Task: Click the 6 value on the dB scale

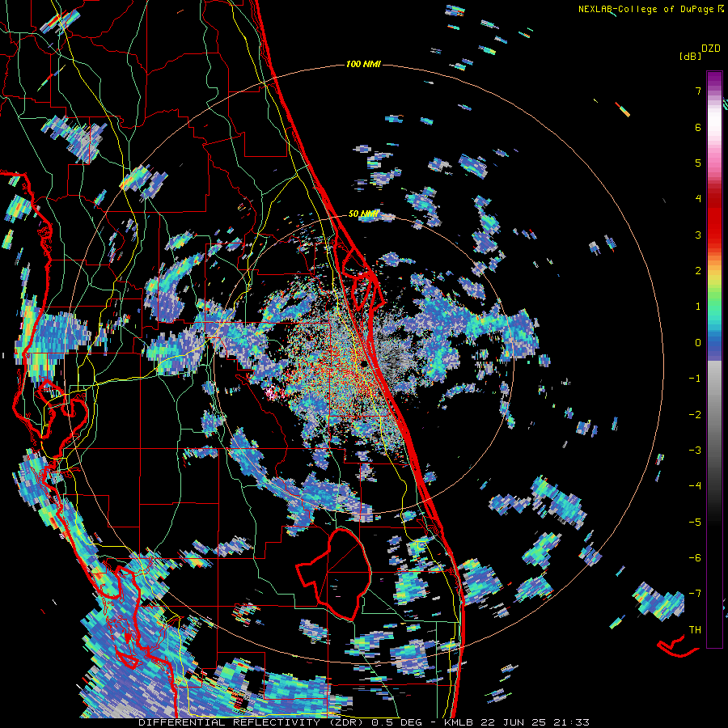Action: point(698,127)
